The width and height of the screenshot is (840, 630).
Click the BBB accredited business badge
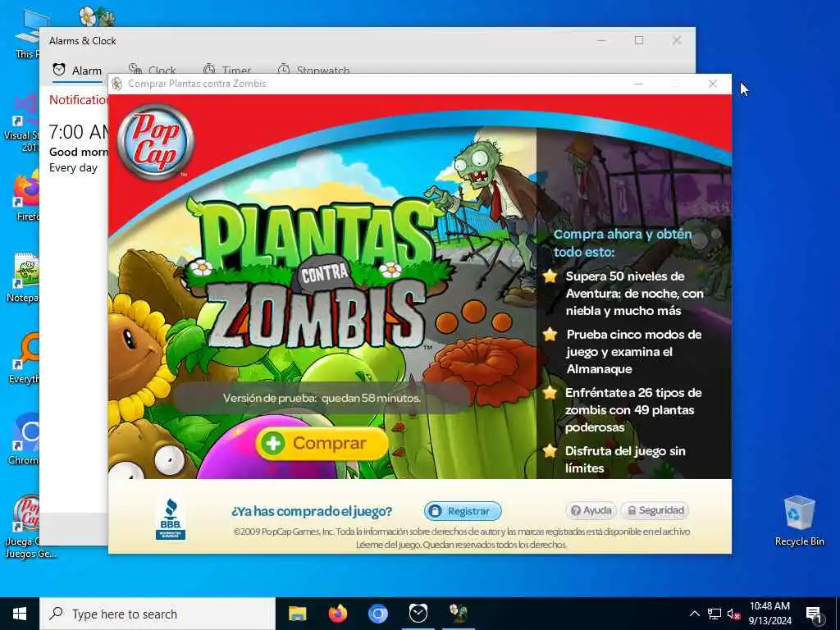(171, 519)
